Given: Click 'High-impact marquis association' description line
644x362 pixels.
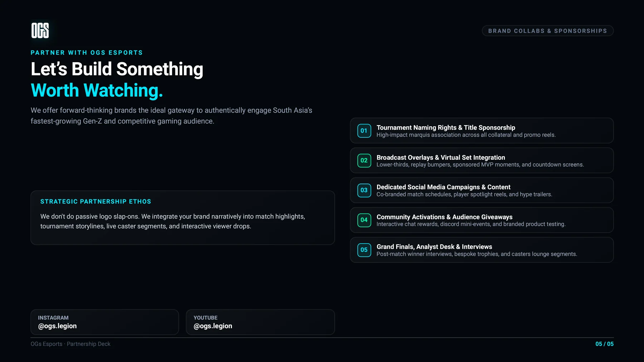Looking at the screenshot, I should click(x=466, y=135).
